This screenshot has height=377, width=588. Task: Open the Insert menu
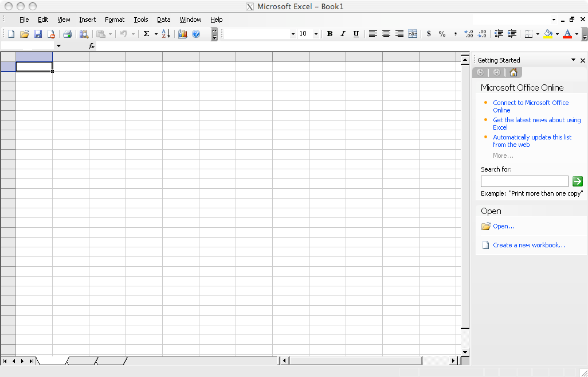coord(87,20)
